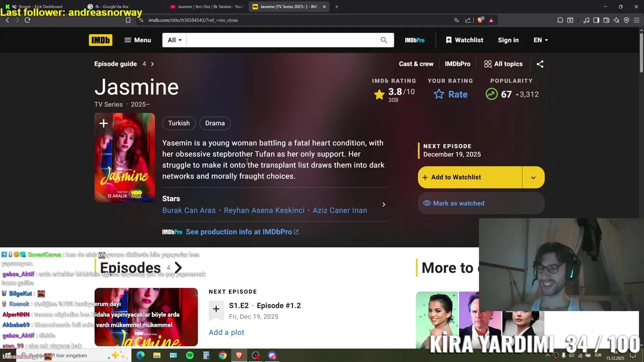Screen dimensions: 644x362
Task: Open Google Chrome from the taskbar
Action: [x=222, y=355]
